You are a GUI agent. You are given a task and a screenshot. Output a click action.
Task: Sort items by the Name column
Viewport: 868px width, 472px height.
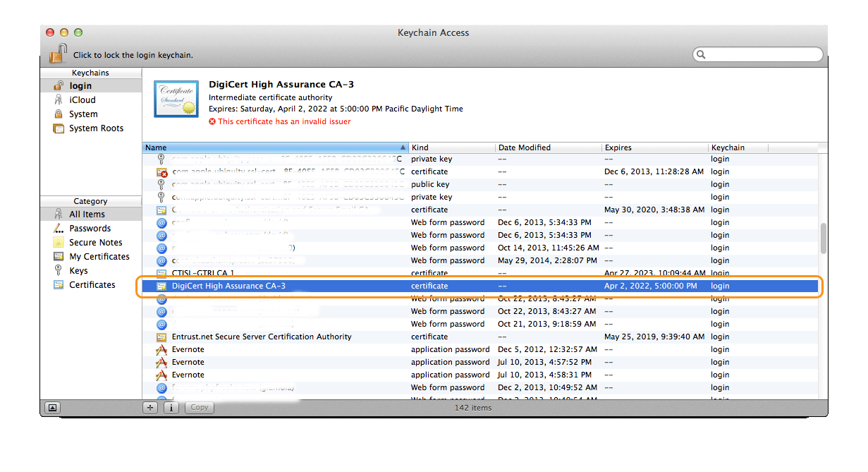tap(276, 147)
